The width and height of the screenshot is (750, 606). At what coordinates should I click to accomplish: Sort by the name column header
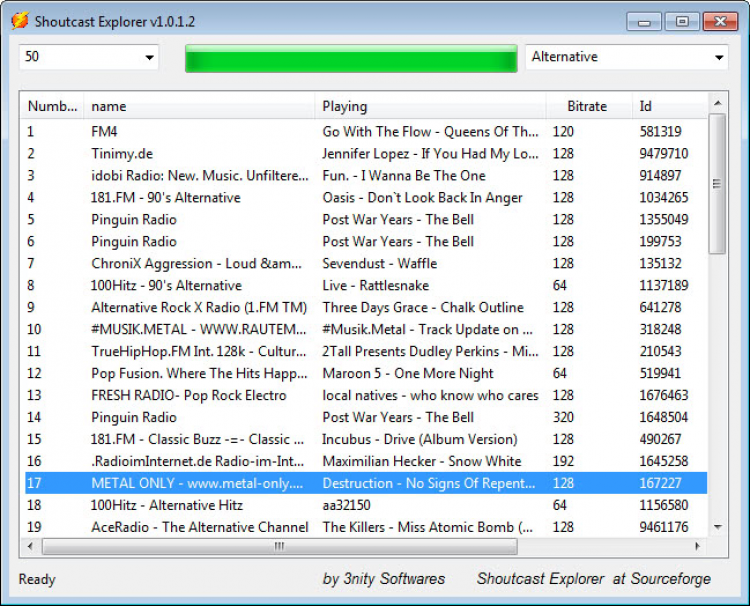pos(199,106)
